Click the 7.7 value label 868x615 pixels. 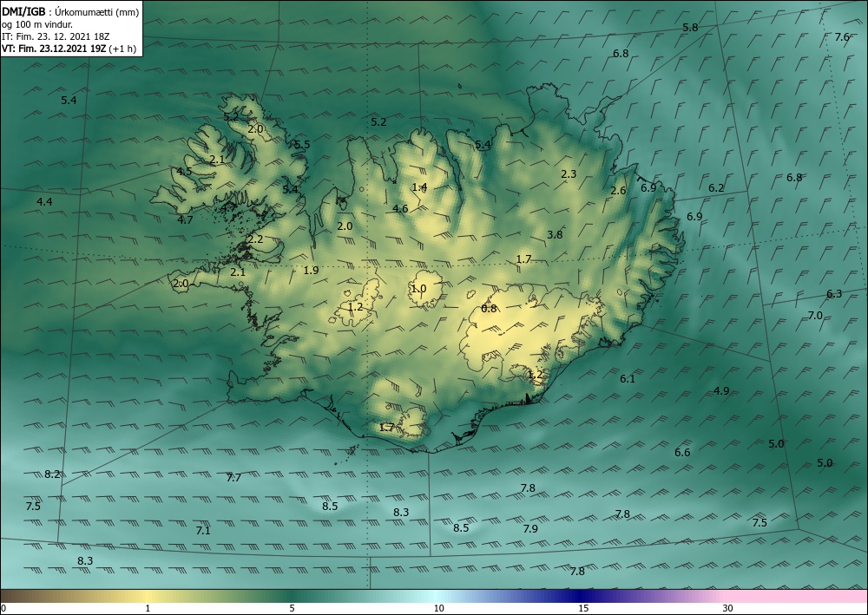coord(233,477)
